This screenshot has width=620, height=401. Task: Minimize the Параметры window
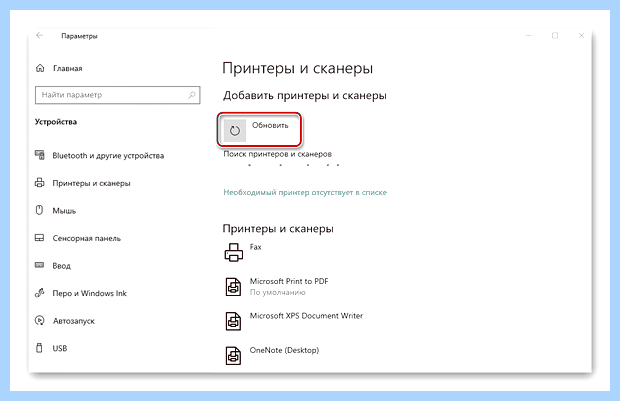pyautogui.click(x=529, y=36)
